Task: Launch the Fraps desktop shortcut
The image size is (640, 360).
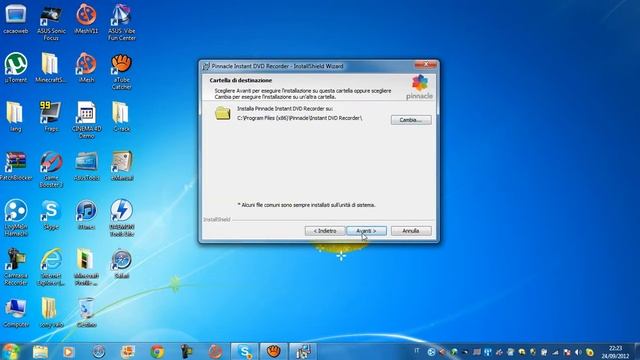Action: pos(51,117)
